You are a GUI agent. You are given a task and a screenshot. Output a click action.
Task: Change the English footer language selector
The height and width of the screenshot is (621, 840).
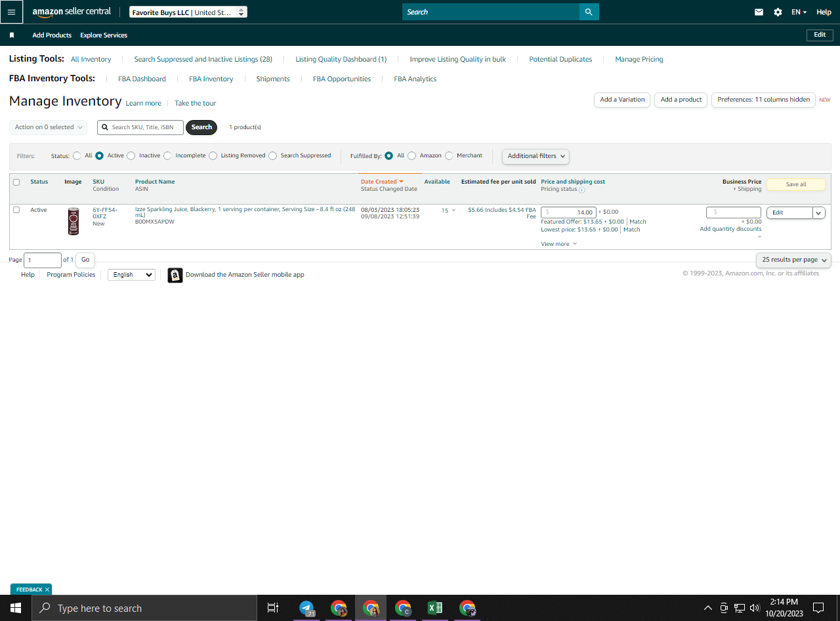coord(131,275)
